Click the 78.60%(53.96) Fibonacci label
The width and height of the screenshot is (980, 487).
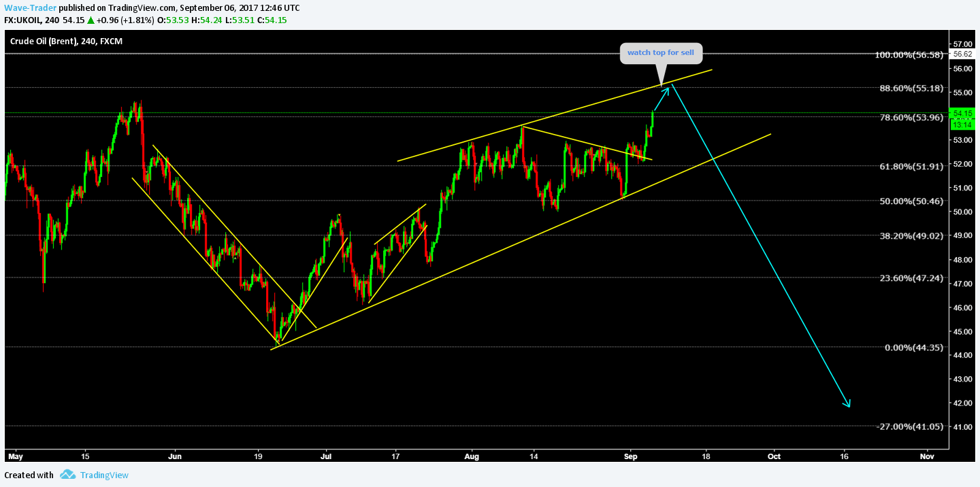(x=913, y=117)
